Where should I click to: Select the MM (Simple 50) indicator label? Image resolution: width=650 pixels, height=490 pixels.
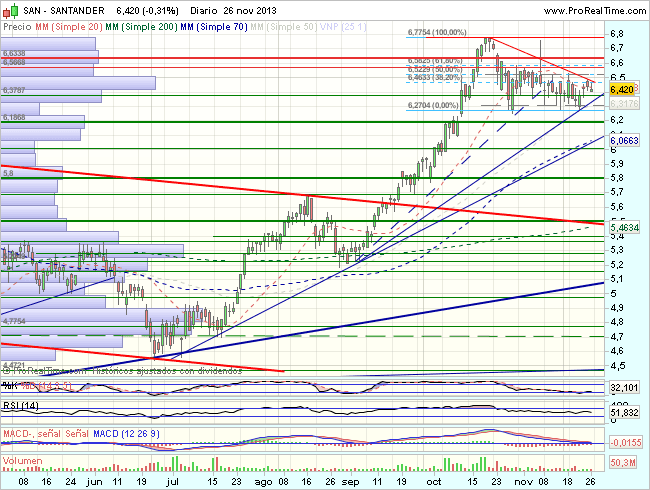tap(284, 27)
